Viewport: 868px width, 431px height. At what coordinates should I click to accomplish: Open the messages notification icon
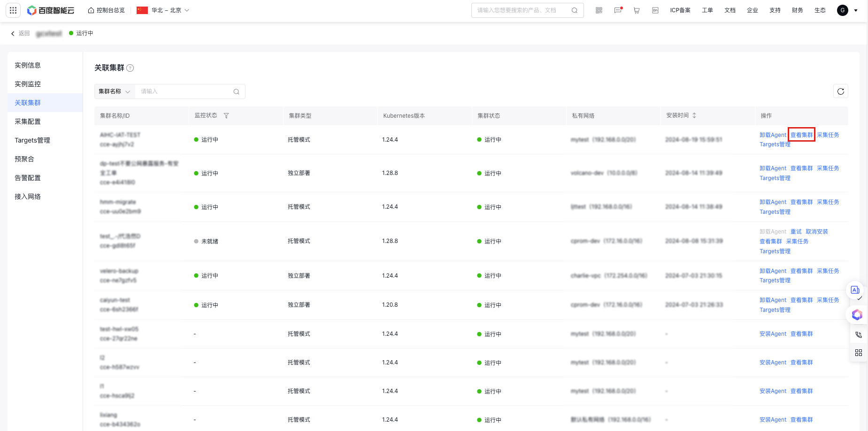618,10
